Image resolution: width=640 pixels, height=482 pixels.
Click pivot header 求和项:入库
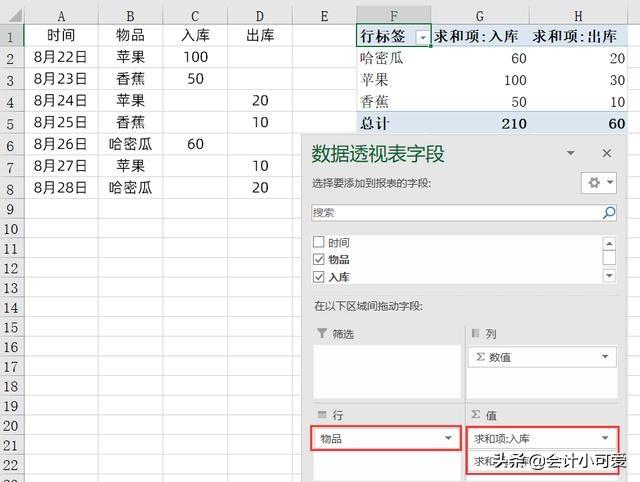480,36
